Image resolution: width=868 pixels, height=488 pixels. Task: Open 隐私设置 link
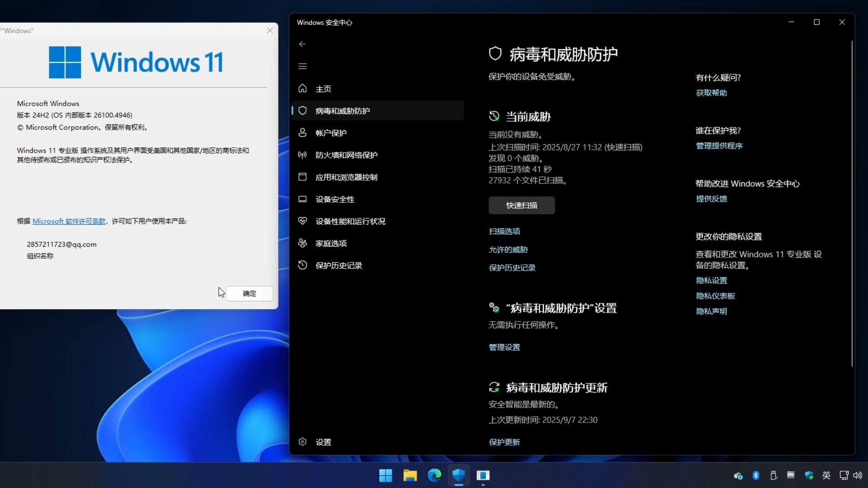point(712,281)
